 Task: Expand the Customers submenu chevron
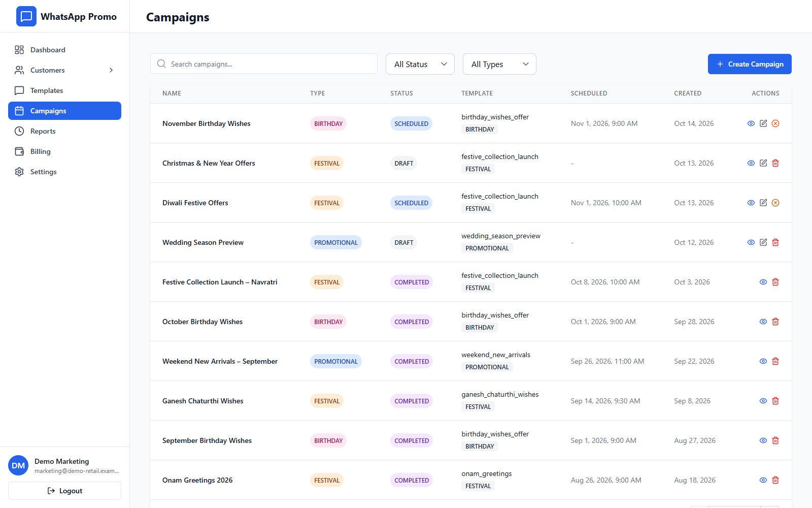point(111,70)
